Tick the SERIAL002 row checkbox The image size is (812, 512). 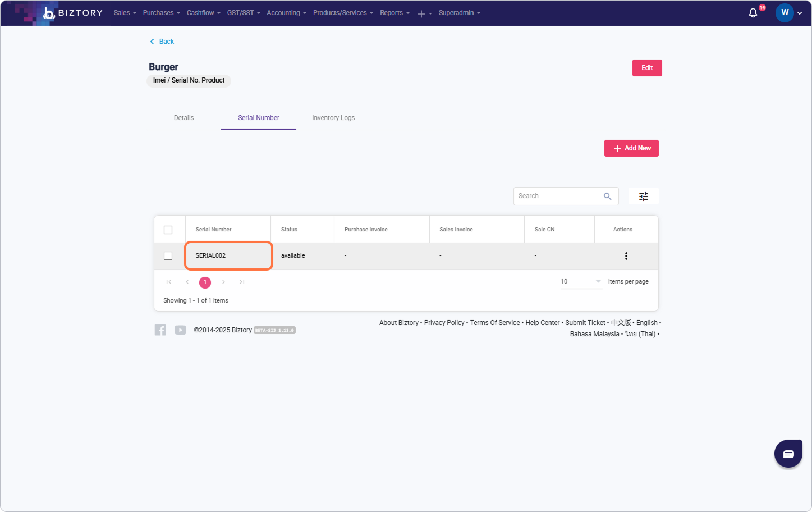(x=168, y=256)
